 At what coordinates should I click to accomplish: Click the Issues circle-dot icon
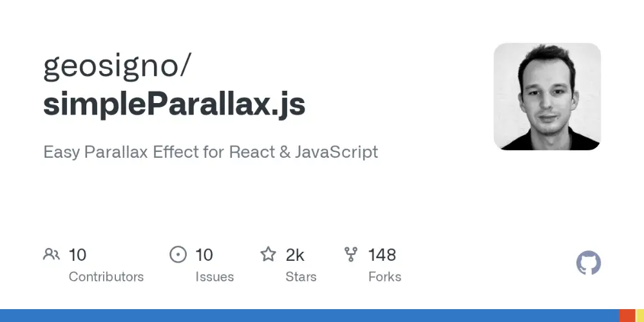[178, 254]
